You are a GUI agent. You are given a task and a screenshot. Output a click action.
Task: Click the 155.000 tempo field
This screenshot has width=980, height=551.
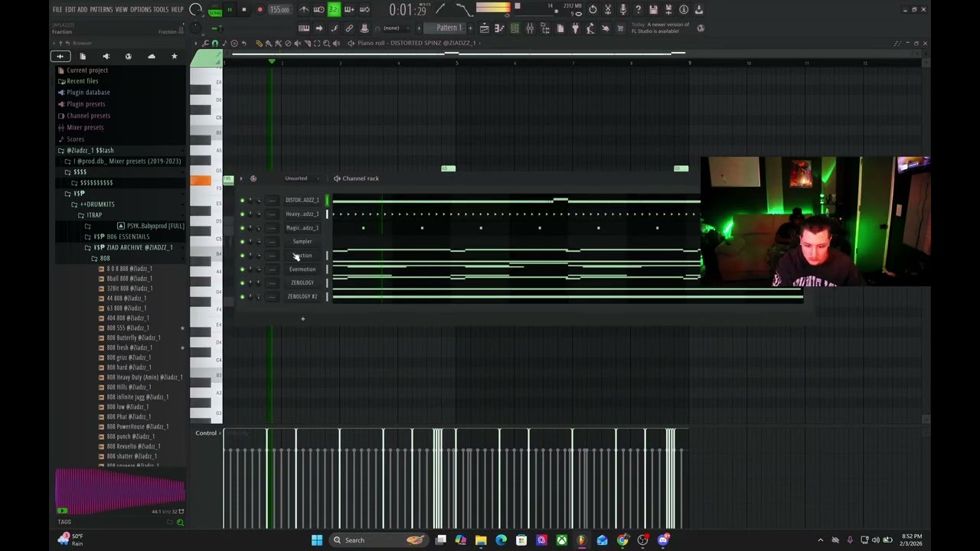pos(279,10)
